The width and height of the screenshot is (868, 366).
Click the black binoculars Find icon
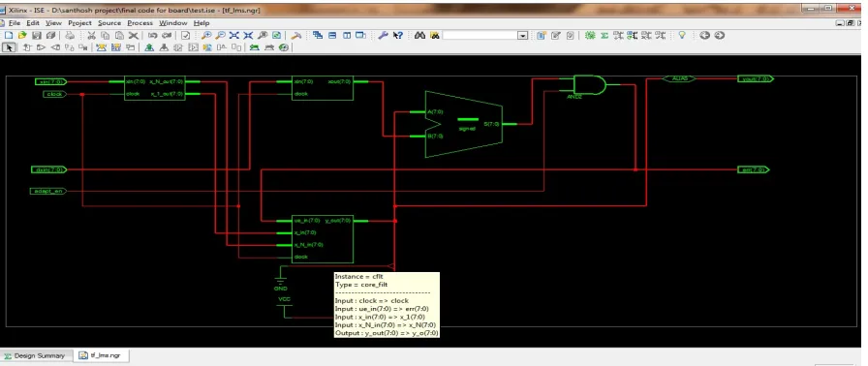tap(419, 36)
